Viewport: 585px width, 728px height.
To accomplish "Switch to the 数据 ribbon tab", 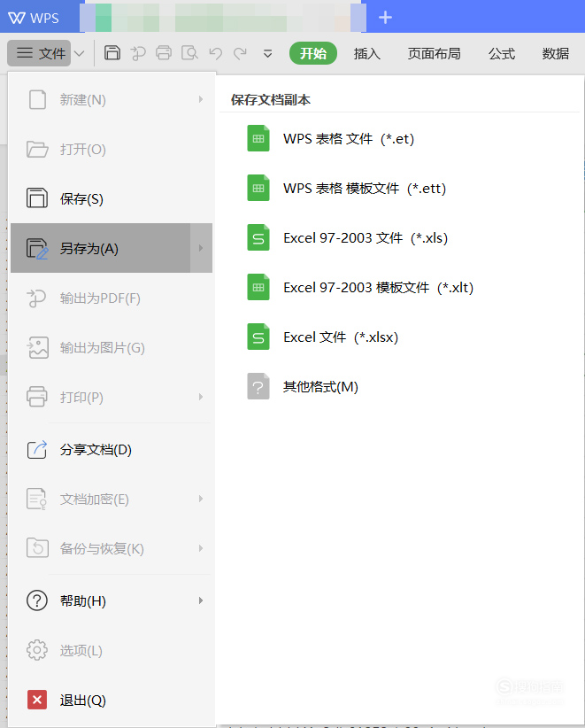I will click(555, 53).
